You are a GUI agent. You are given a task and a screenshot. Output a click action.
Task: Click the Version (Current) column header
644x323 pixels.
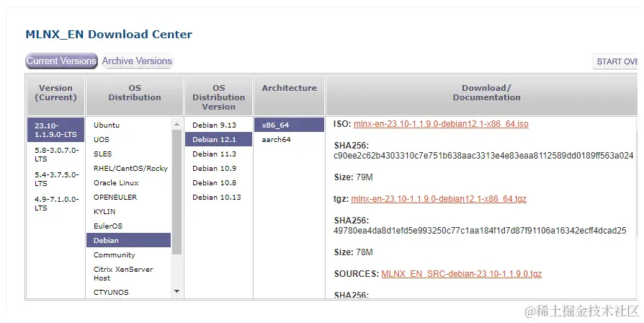[56, 95]
